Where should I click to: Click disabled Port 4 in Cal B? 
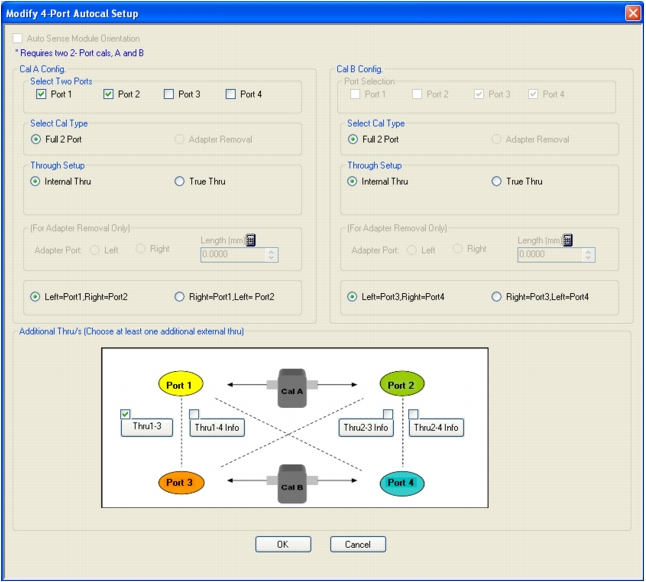point(533,94)
